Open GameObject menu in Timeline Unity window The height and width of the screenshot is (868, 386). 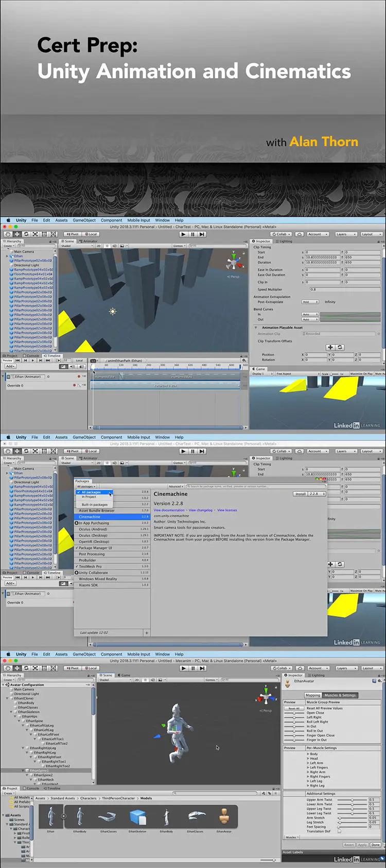point(84,220)
